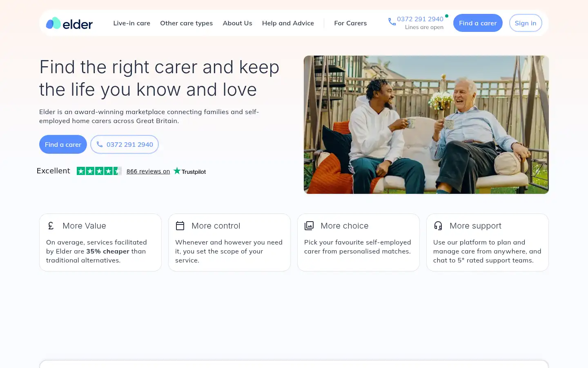Click the calendar More control icon
Image resolution: width=588 pixels, height=368 pixels.
click(x=180, y=226)
